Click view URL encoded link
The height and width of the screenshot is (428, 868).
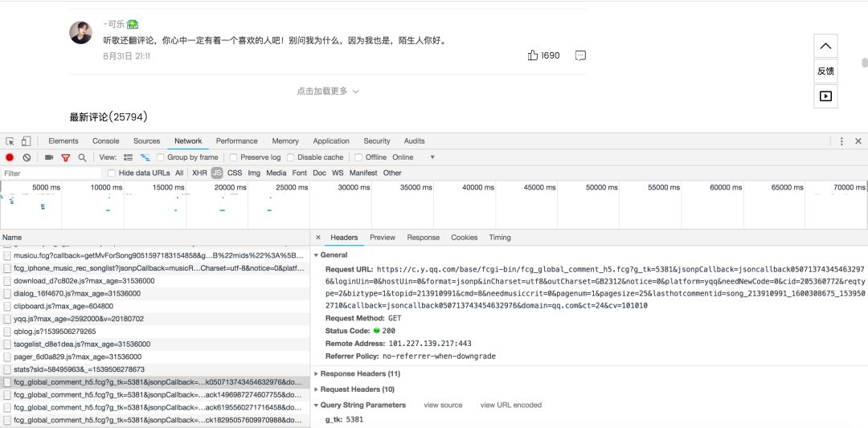tap(511, 405)
